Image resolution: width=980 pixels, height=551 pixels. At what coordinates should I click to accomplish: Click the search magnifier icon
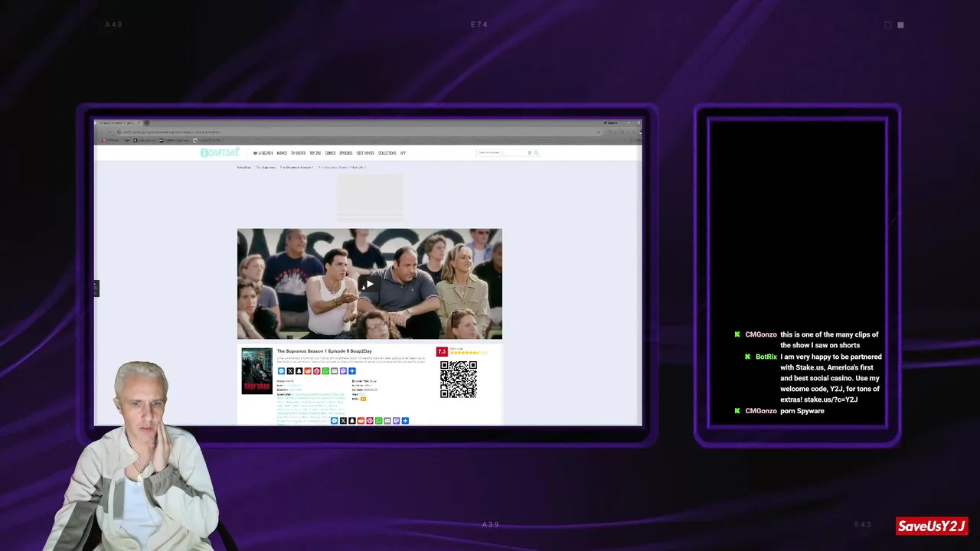tap(536, 153)
